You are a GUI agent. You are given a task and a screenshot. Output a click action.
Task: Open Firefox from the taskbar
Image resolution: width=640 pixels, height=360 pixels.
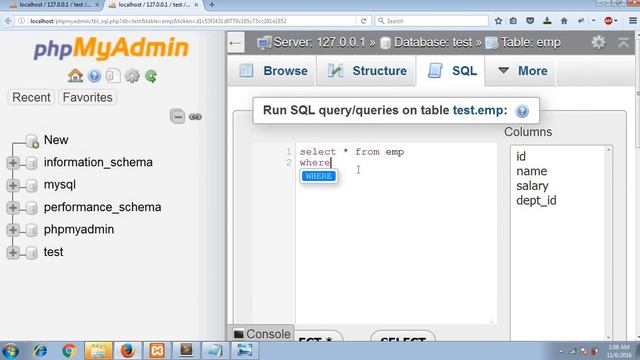(x=127, y=351)
